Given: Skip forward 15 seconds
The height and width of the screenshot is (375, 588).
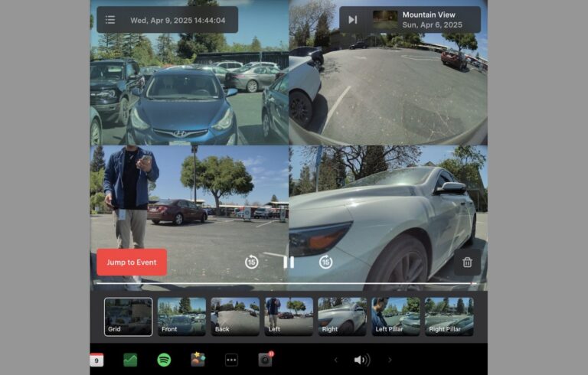Looking at the screenshot, I should 325,262.
